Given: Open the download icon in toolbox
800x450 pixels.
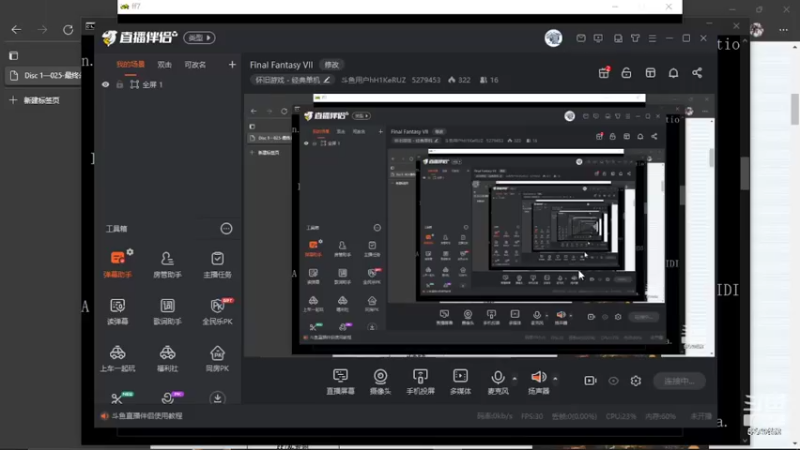Looking at the screenshot, I should [x=217, y=398].
